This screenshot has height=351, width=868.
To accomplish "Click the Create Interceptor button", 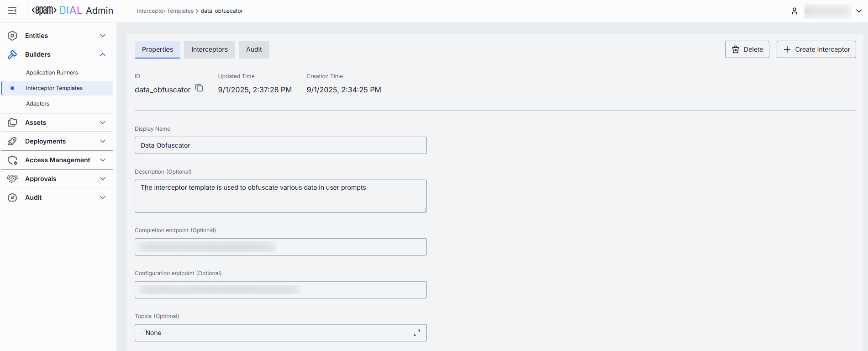I will coord(816,49).
